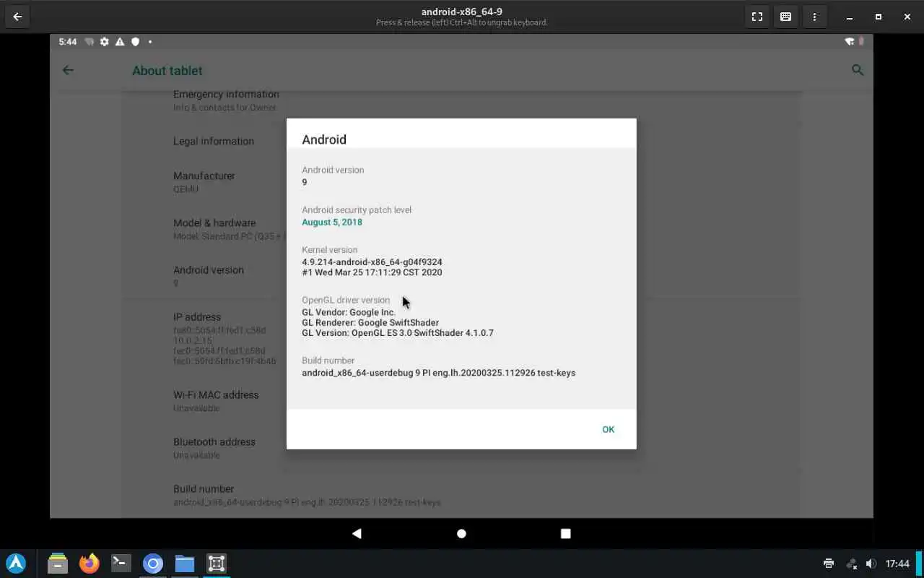The width and height of the screenshot is (924, 578).
Task: Click the GL Renderer: Google SwiftShader line
Action: (x=370, y=322)
